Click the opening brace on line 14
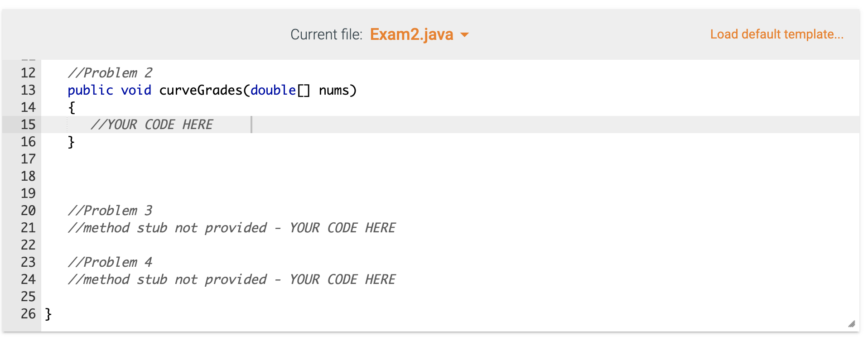The image size is (868, 346). pos(71,107)
